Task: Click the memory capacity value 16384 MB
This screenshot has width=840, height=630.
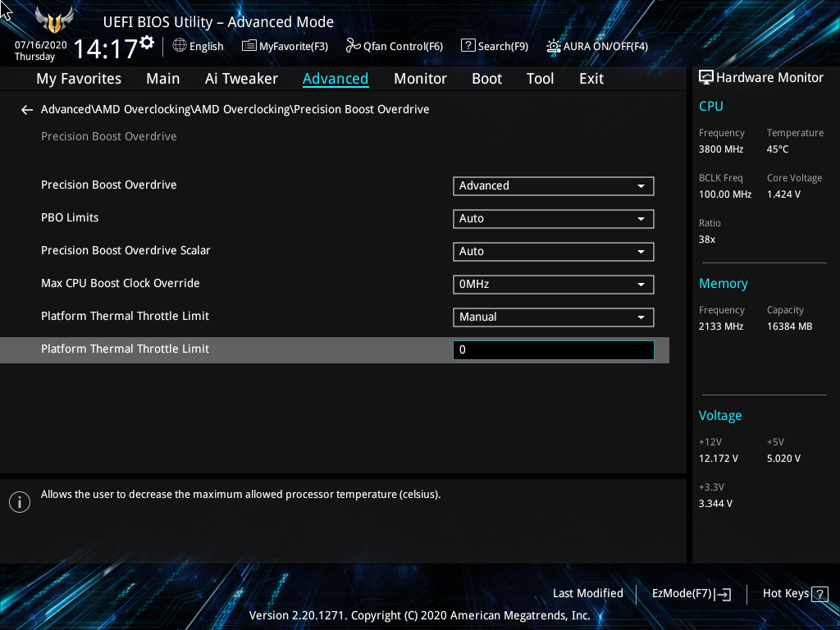Action: point(789,326)
